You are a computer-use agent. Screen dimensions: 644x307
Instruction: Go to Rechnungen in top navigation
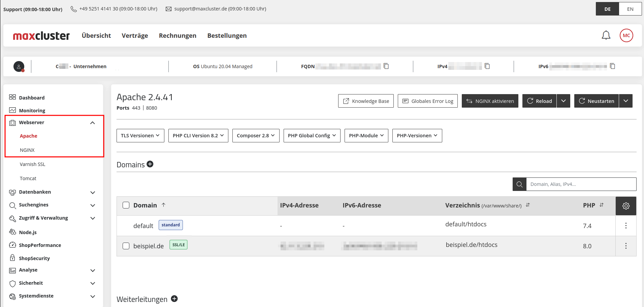(178, 35)
